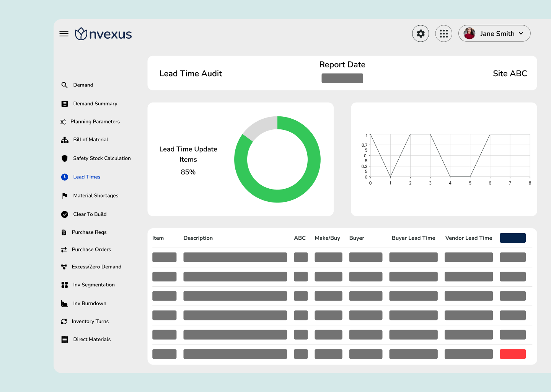The image size is (551, 392).
Task: Click the Report Date field
Action: [x=342, y=78]
